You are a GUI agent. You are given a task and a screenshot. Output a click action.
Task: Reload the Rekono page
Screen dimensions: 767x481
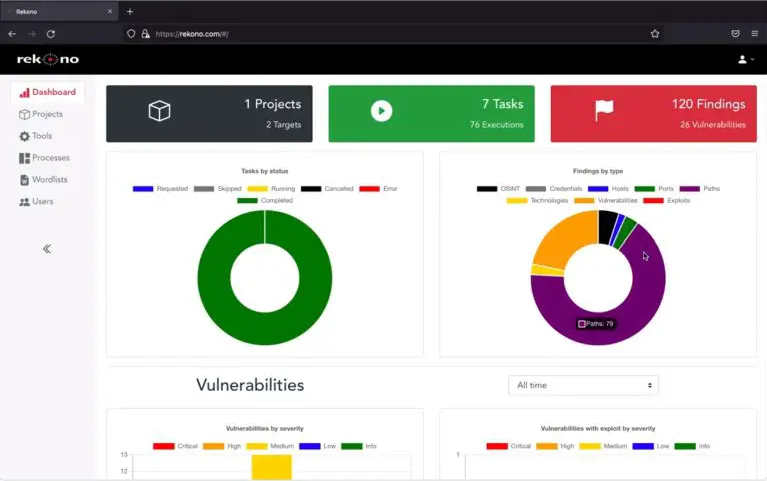point(51,34)
